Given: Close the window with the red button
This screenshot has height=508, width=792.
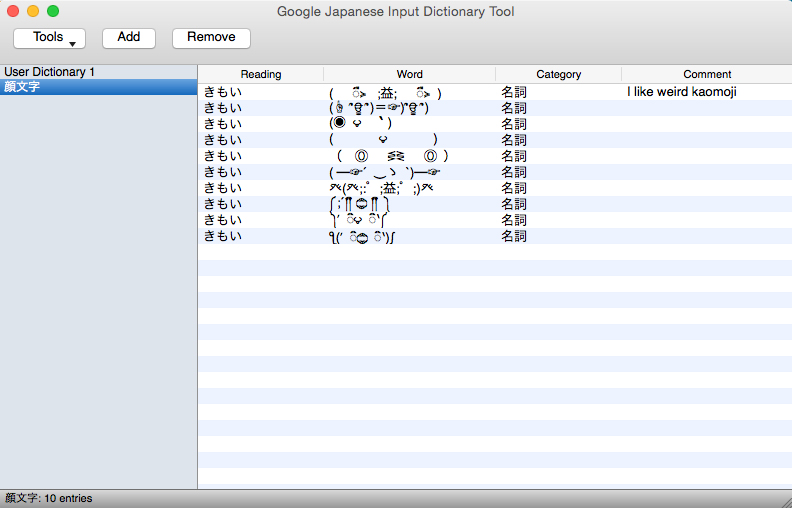Looking at the screenshot, I should 13,12.
